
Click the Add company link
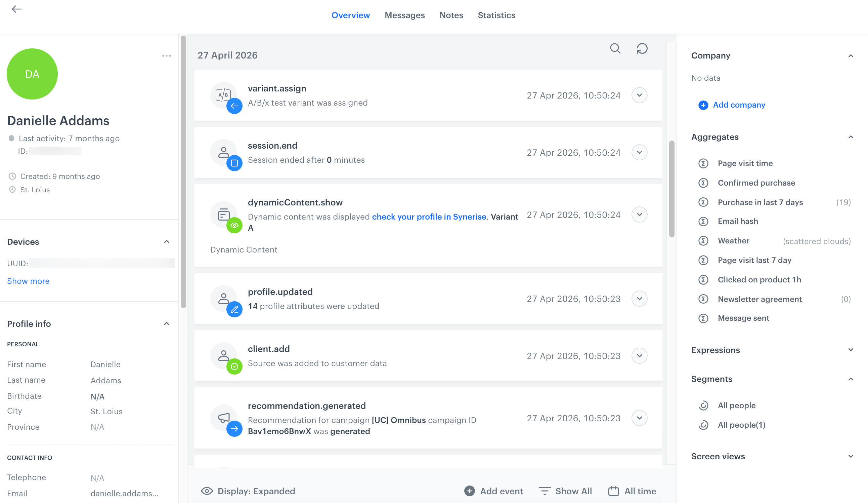[x=739, y=105]
